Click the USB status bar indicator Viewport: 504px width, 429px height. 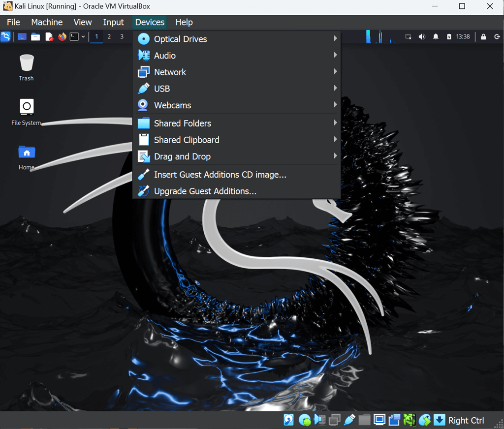click(349, 420)
